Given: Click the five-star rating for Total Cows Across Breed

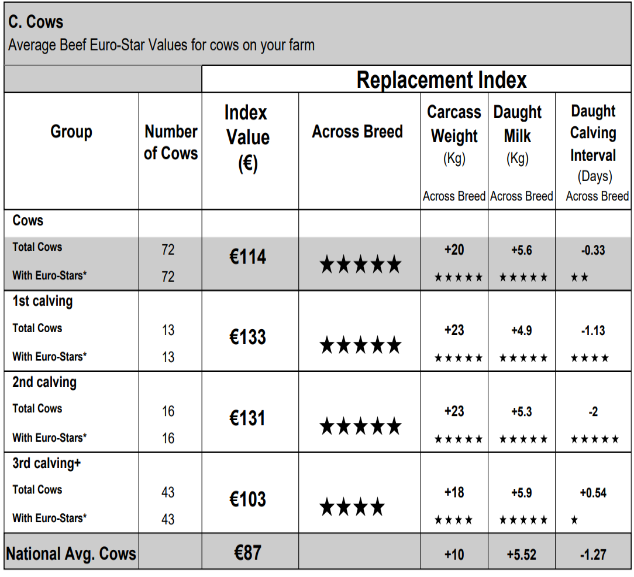Looking at the screenshot, I should pos(360,265).
